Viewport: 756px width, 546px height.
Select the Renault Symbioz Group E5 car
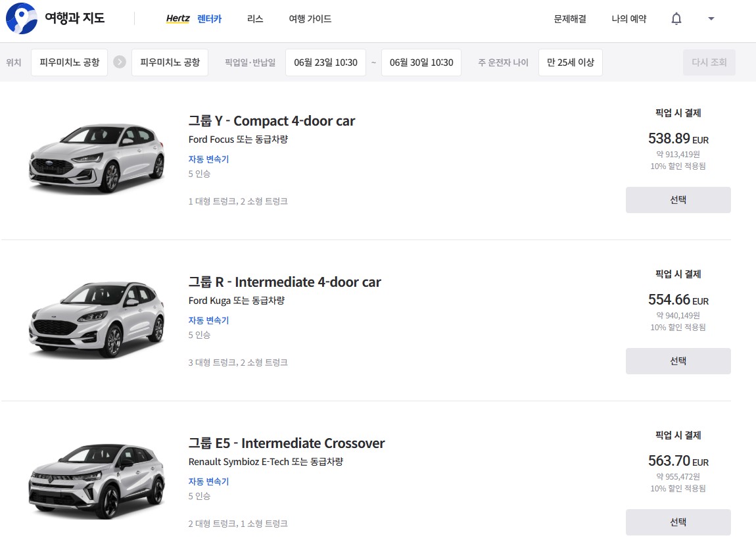pyautogui.click(x=678, y=522)
